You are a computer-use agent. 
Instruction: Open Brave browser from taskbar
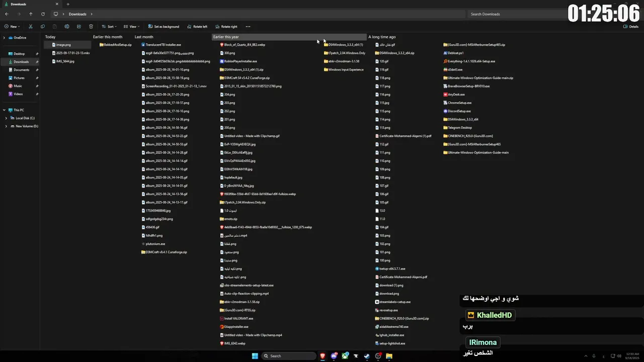(x=323, y=356)
